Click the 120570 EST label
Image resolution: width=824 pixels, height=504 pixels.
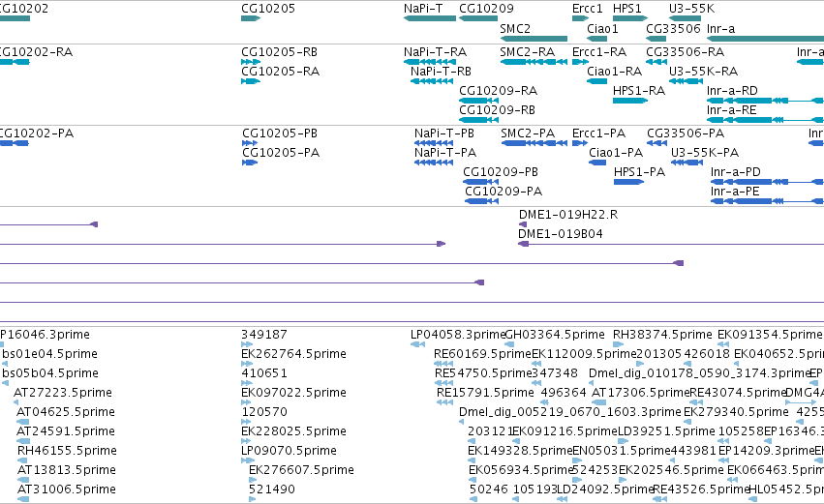click(263, 412)
